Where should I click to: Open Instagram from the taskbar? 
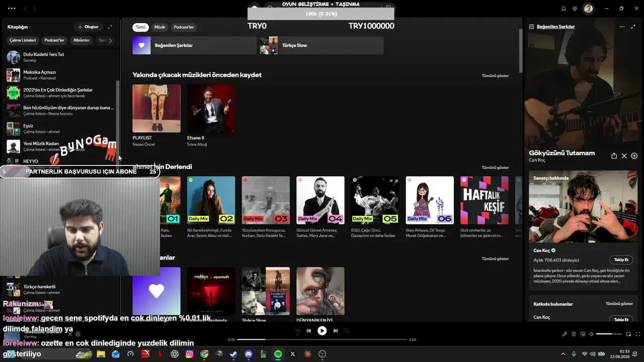point(189,354)
